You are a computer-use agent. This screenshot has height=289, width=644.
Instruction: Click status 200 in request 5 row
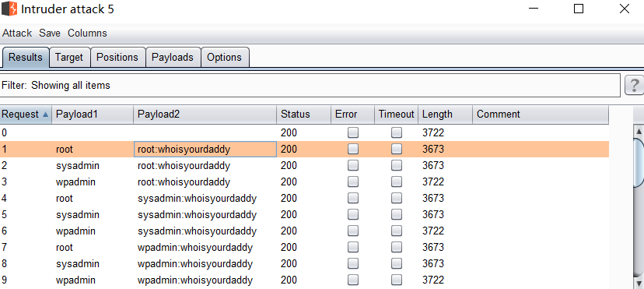(x=289, y=215)
